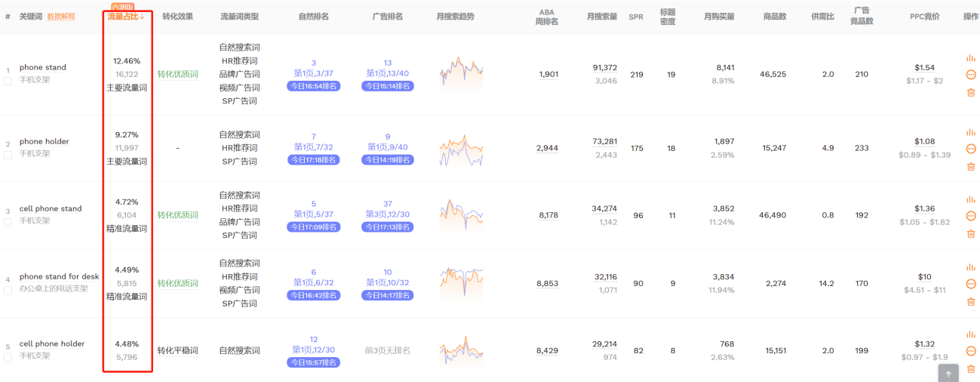This screenshot has height=382, width=980.
Task: Click more options icon for phone stand row
Action: [970, 75]
